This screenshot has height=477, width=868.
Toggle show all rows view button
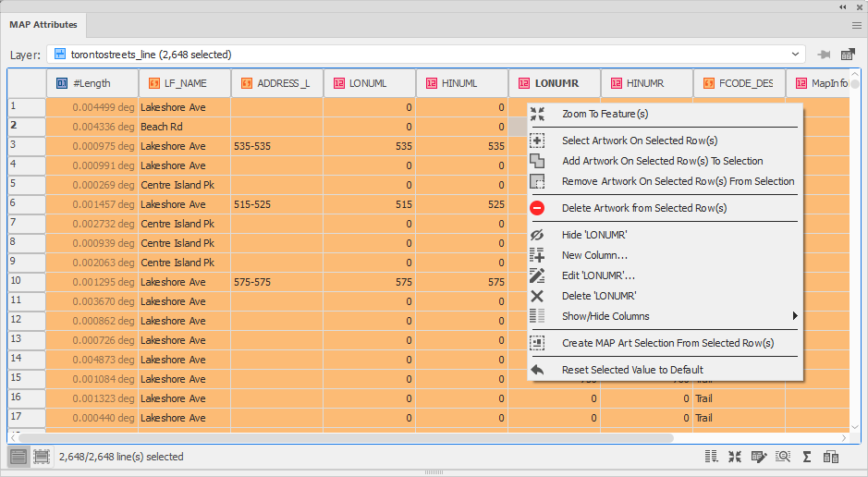point(18,457)
